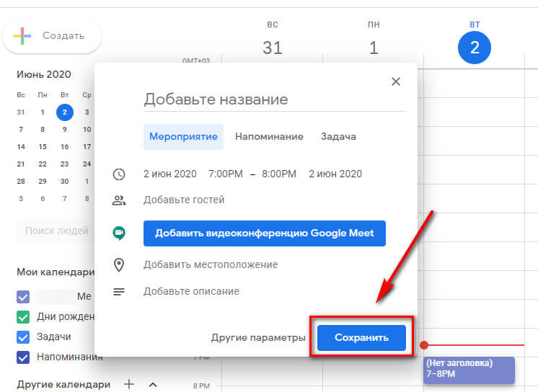Select June 28 in mini calendar
Viewport: 538px width, 392px height.
[x=21, y=181]
